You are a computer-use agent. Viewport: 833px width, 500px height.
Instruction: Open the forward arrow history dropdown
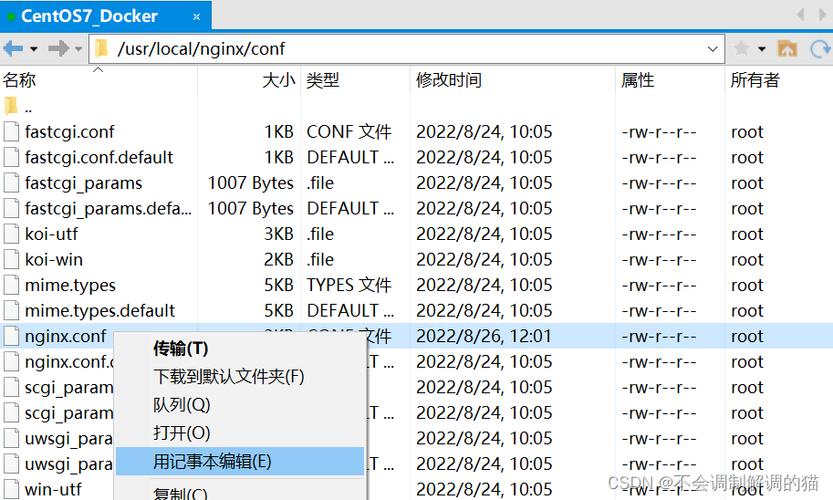point(79,49)
